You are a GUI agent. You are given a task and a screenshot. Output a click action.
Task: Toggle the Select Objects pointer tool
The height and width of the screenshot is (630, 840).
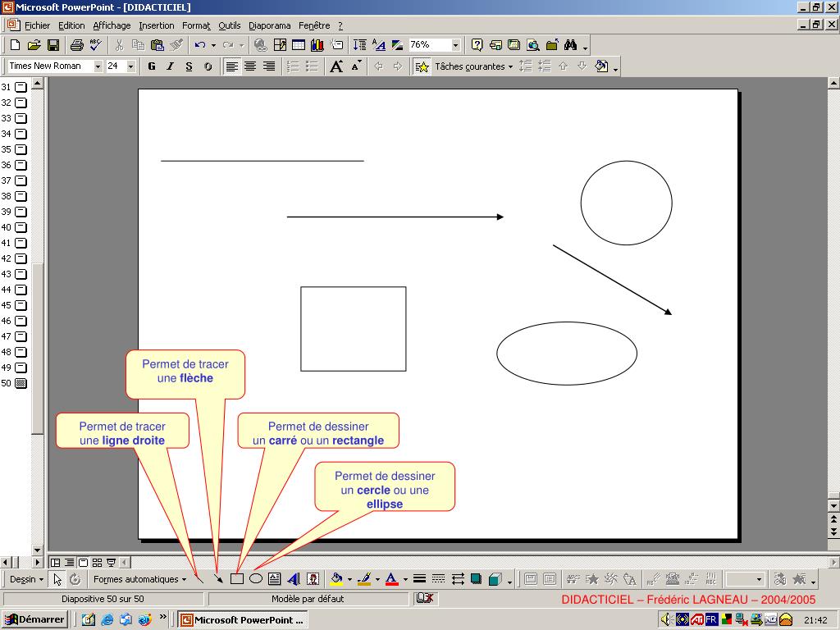57,579
